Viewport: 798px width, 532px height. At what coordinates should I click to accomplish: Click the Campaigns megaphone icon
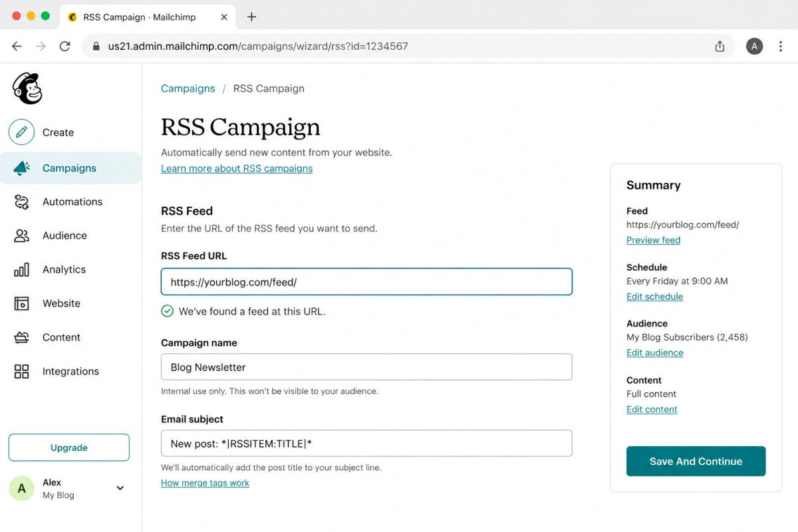point(21,168)
